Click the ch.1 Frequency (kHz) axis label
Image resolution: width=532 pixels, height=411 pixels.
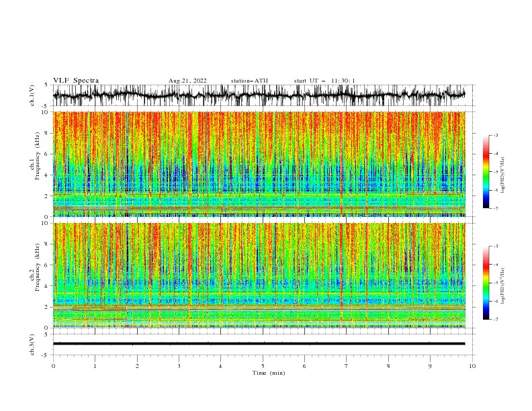click(35, 156)
